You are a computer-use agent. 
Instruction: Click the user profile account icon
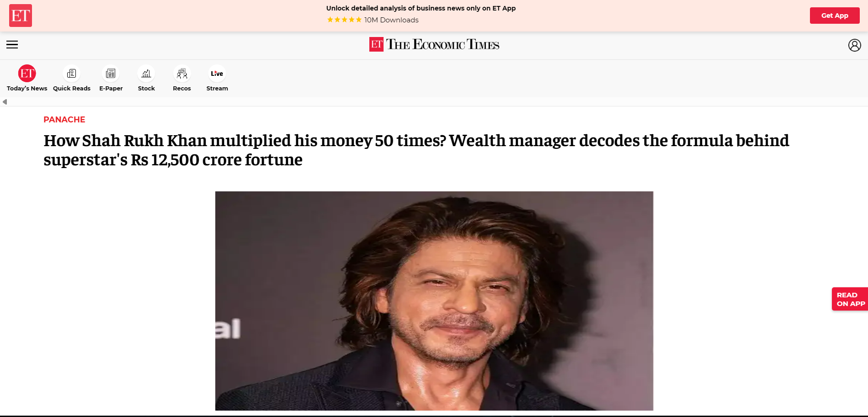[x=854, y=45]
